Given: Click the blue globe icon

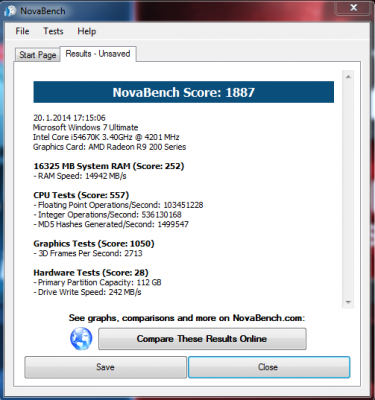Looking at the screenshot, I should tap(81, 339).
